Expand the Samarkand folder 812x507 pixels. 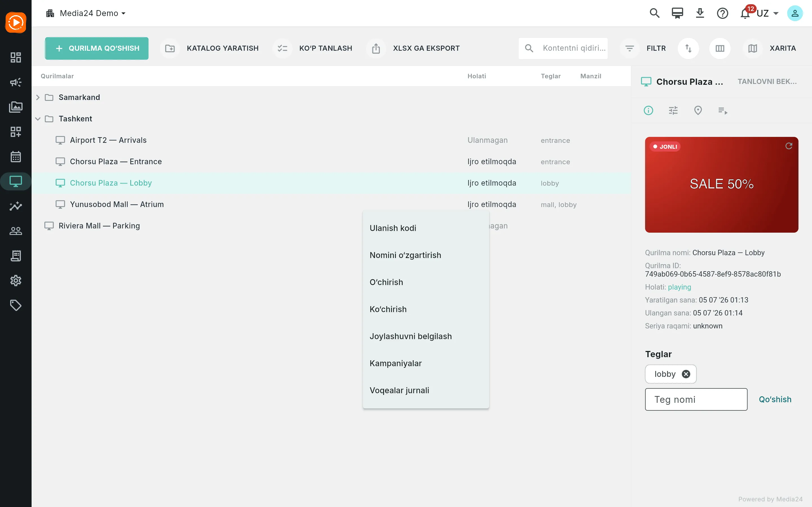point(38,97)
